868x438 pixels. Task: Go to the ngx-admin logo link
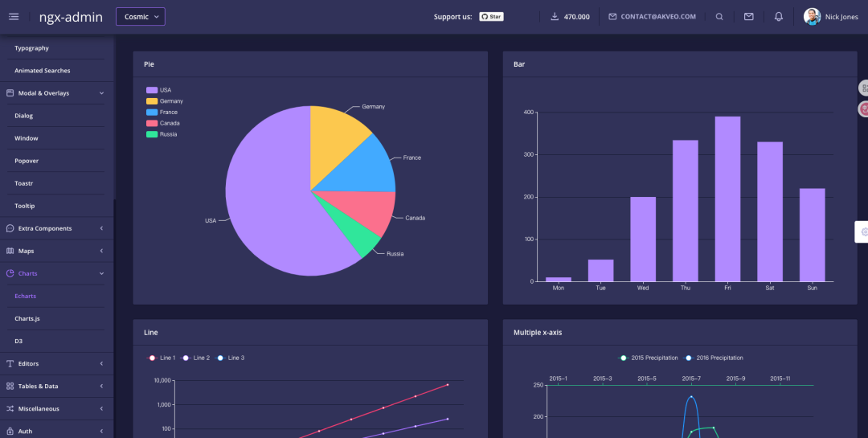coord(71,17)
